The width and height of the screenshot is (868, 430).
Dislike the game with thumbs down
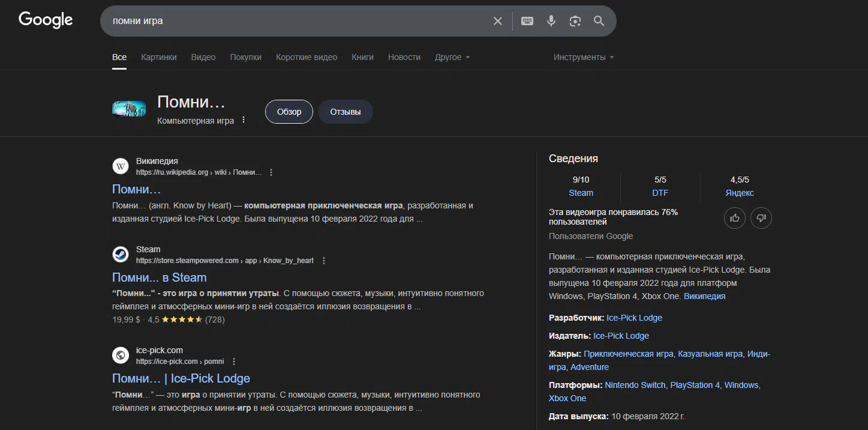click(761, 218)
